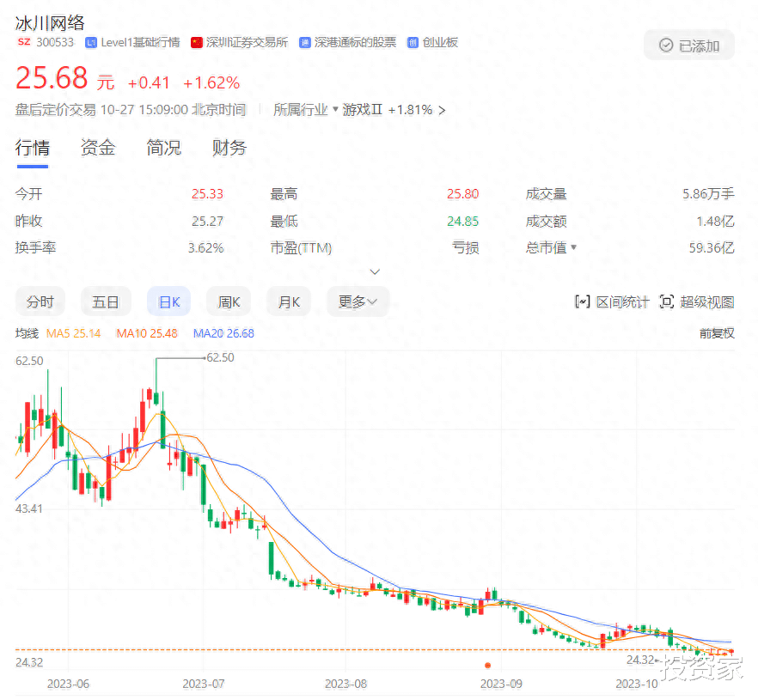Select the 分时 chart period
This screenshot has width=758, height=700.
coord(40,302)
